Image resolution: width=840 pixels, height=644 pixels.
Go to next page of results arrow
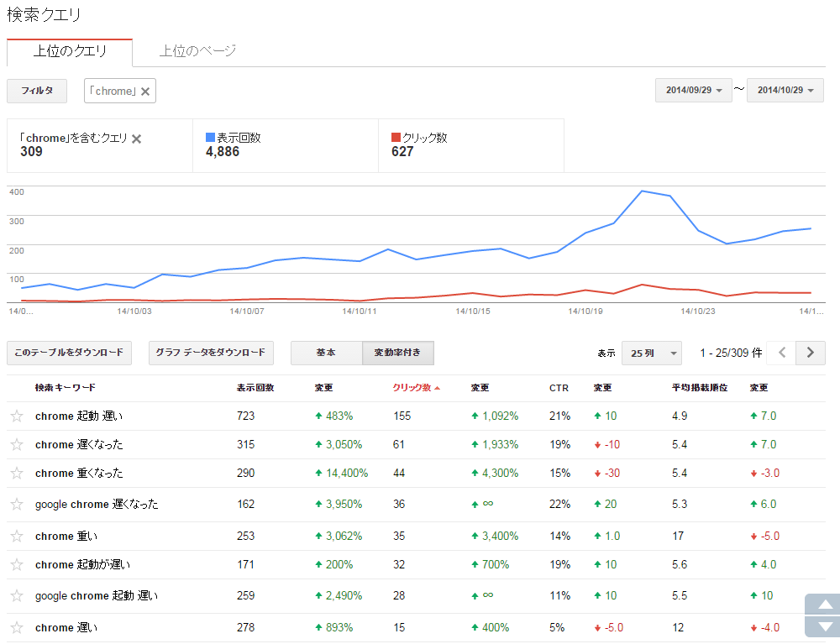coord(810,353)
